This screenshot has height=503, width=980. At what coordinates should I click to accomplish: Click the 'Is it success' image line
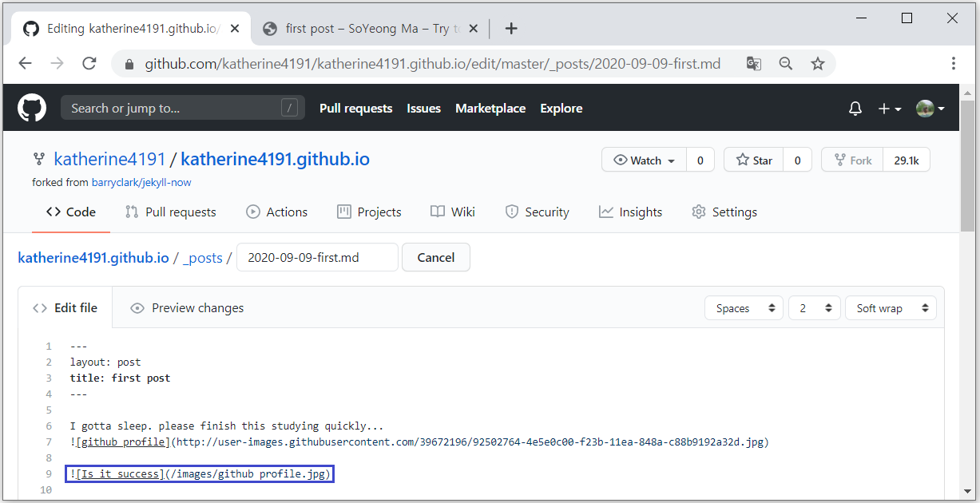pos(200,474)
